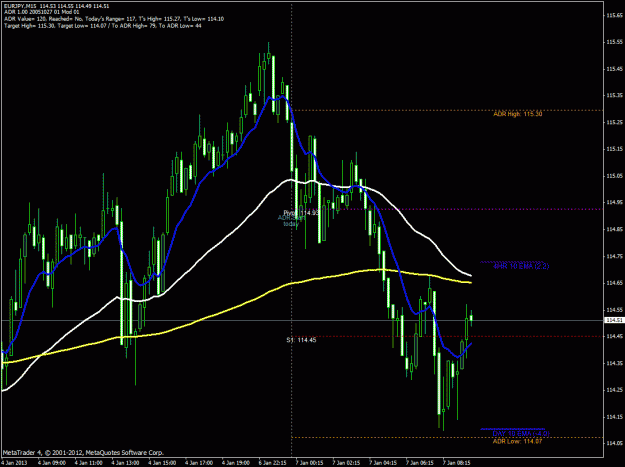Click price axis value 115.65
The width and height of the screenshot is (625, 467).
point(614,16)
